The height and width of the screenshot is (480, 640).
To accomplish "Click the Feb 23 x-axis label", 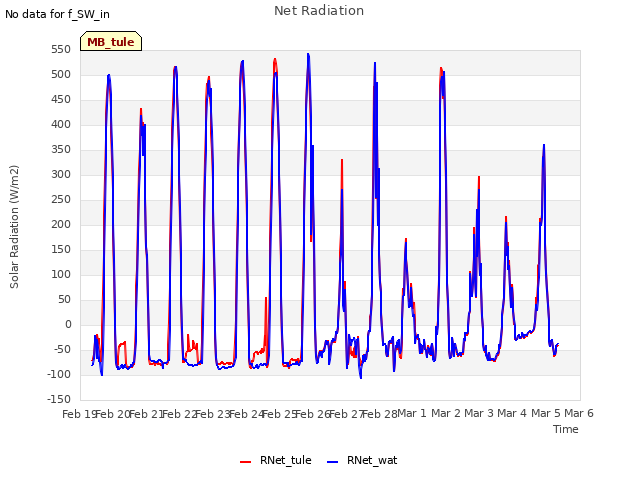I will click(213, 414).
